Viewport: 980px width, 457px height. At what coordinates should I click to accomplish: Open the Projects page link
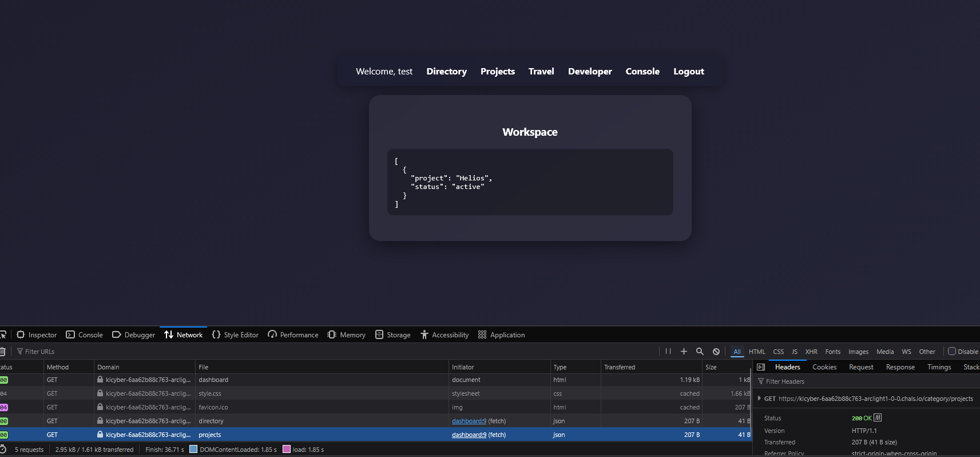click(498, 72)
